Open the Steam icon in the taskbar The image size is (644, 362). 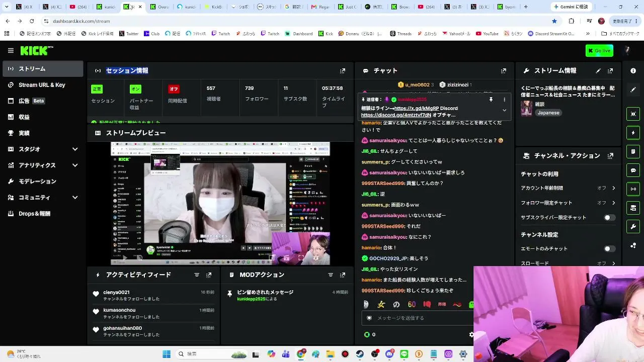[360, 354]
